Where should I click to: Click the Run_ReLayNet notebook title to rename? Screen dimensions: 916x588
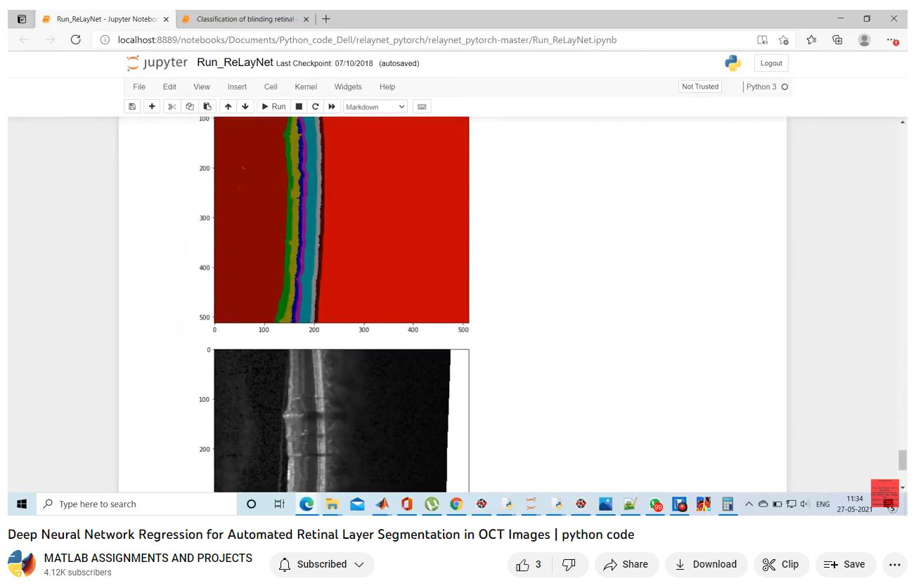click(x=235, y=63)
